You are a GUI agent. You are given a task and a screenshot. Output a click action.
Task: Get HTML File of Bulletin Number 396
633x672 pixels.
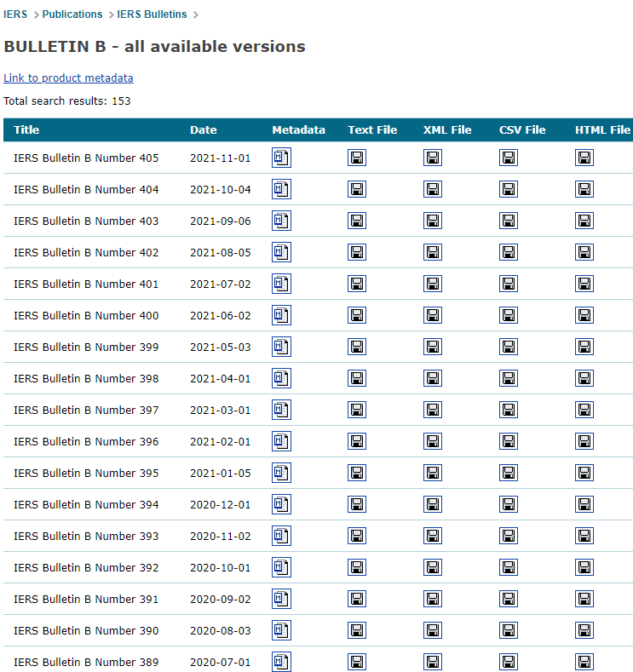click(x=584, y=441)
